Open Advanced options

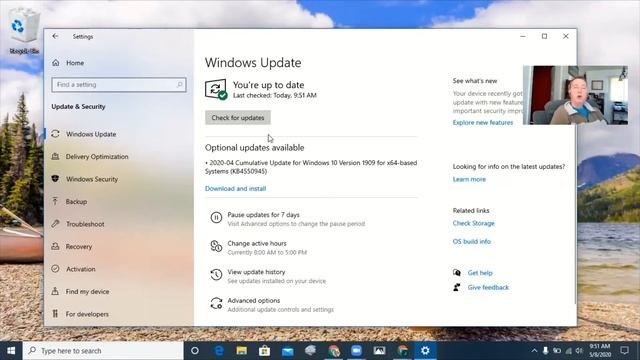point(253,300)
